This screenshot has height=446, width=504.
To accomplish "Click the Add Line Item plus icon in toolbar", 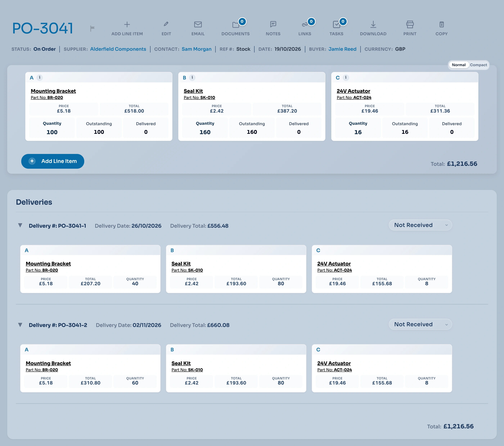I will click(x=127, y=24).
